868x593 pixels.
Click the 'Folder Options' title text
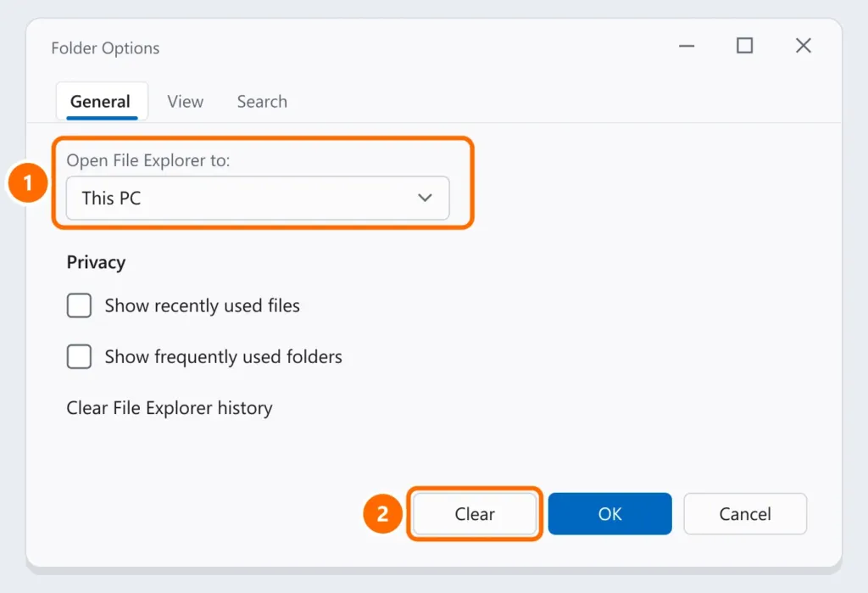(105, 48)
